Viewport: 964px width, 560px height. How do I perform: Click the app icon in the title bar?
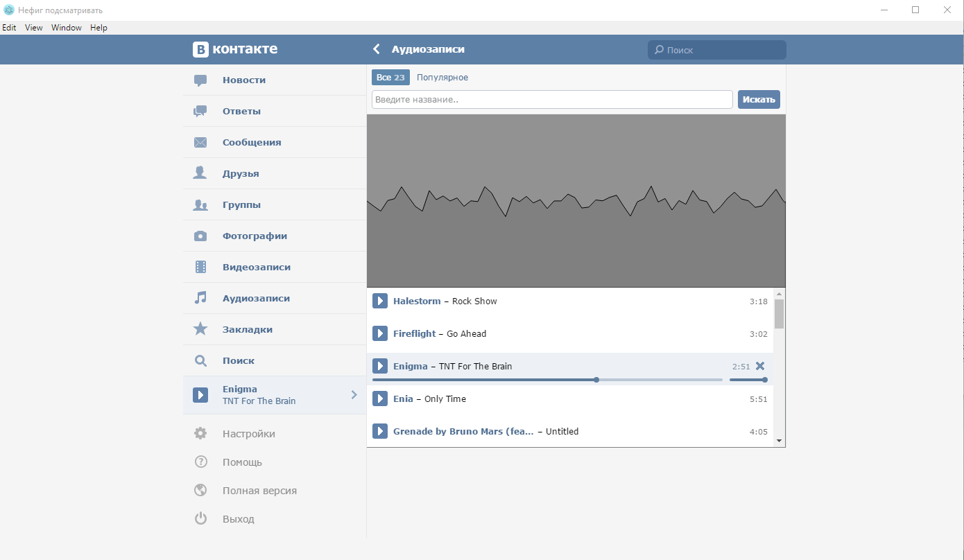[x=9, y=10]
